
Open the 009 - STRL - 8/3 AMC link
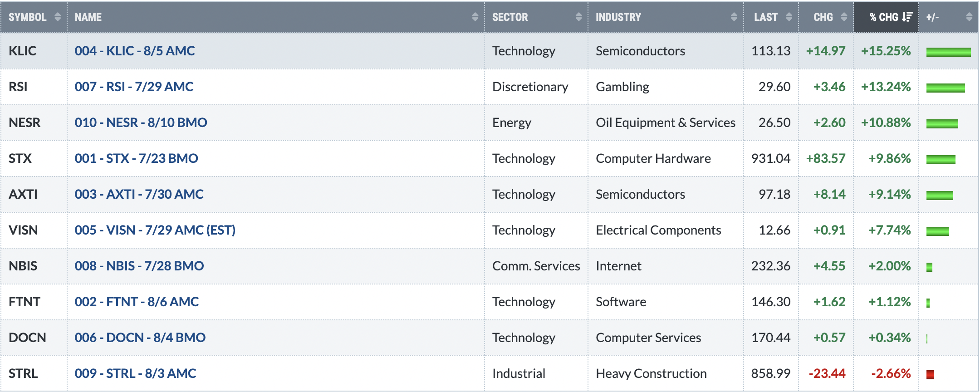[135, 373]
